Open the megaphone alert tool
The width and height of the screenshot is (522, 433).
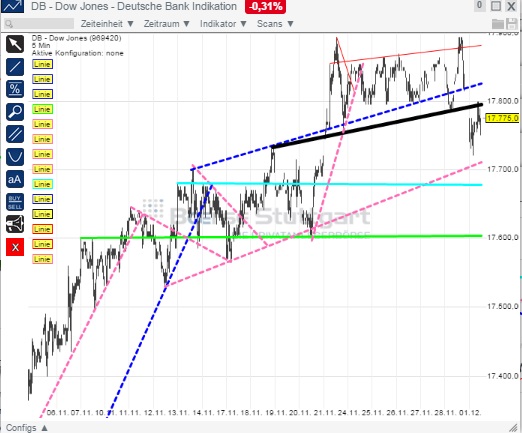click(x=15, y=224)
